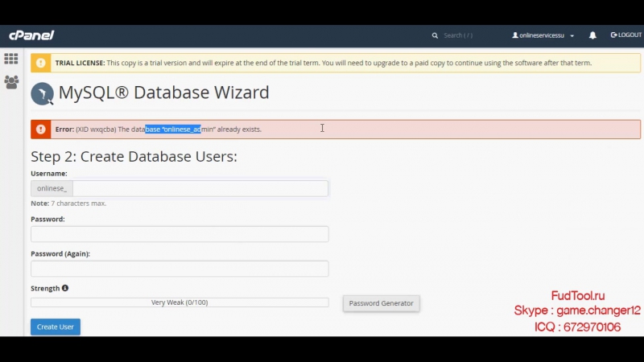The width and height of the screenshot is (644, 362).
Task: Click the MySQL Database Wizard title text
Action: [164, 93]
